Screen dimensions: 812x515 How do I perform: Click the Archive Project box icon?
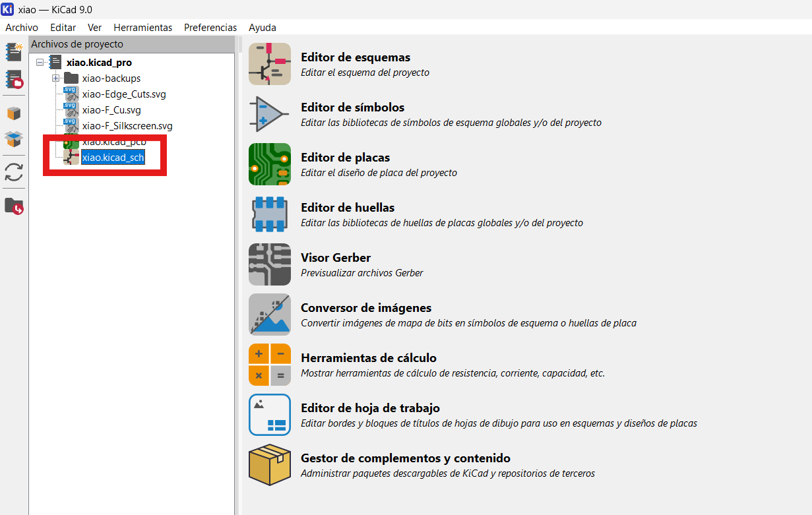[14, 113]
